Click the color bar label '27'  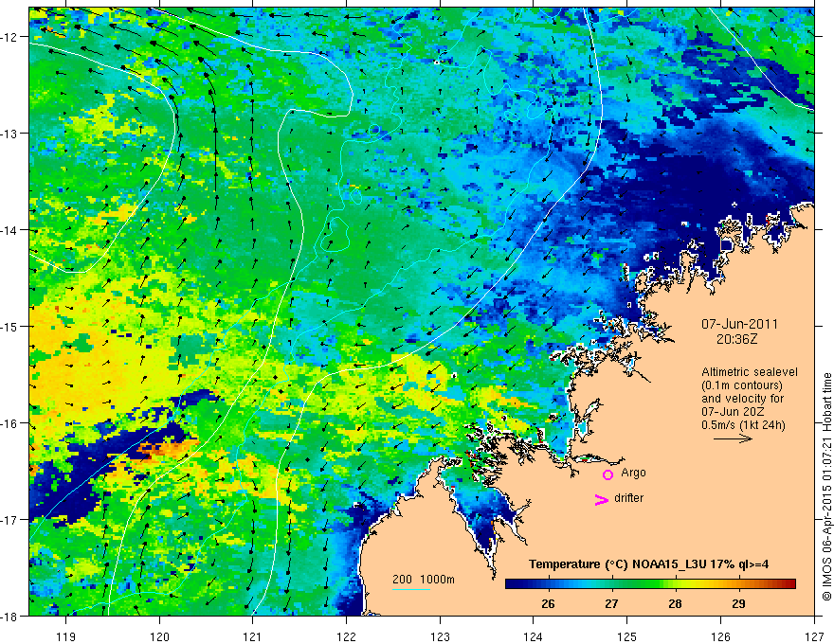click(x=611, y=603)
